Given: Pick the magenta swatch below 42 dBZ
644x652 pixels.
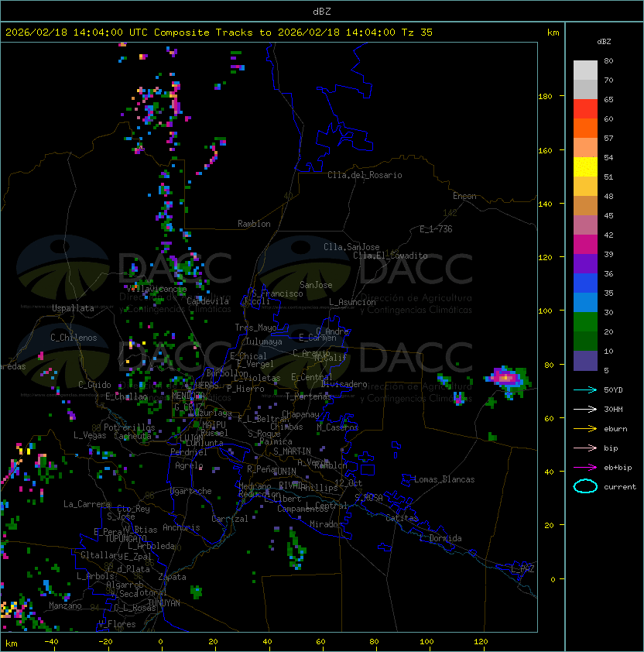Looking at the screenshot, I should [585, 245].
